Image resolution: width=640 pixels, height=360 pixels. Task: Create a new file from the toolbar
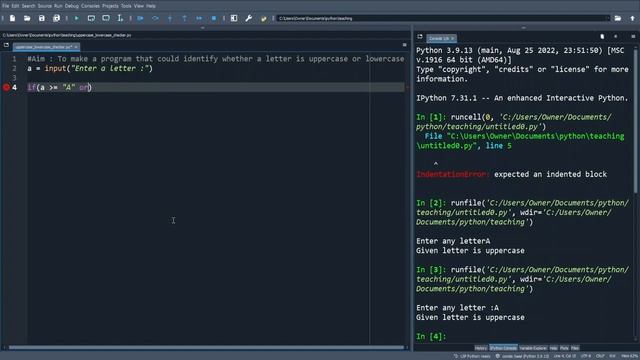tap(12, 18)
